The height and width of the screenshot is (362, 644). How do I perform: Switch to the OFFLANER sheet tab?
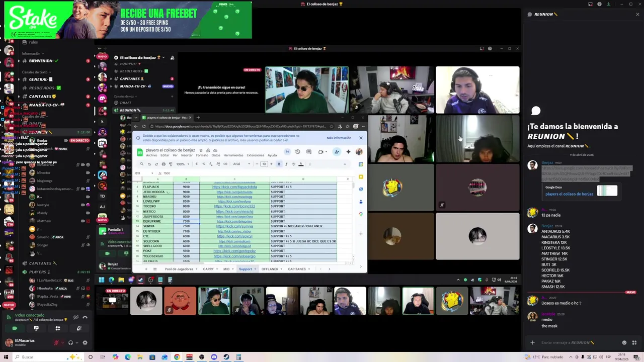(270, 269)
